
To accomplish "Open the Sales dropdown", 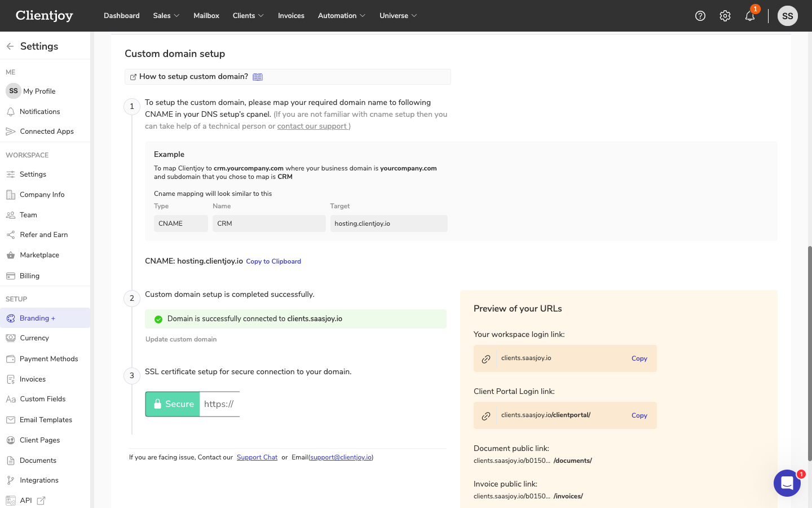I will tap(165, 15).
